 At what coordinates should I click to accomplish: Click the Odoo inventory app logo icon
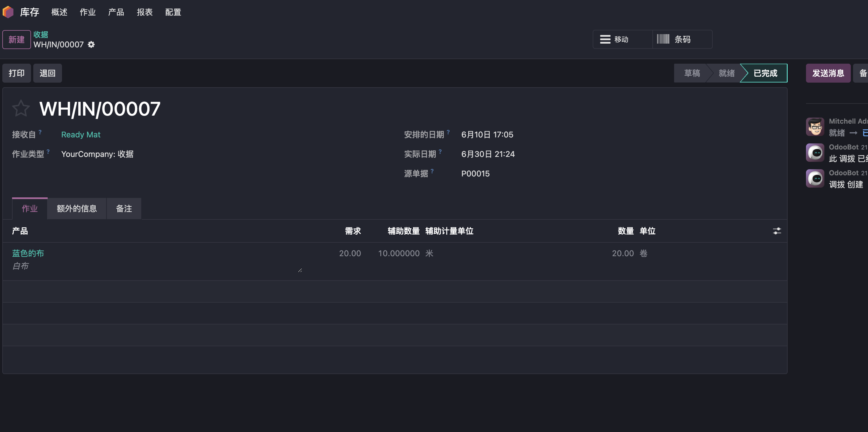(x=8, y=12)
